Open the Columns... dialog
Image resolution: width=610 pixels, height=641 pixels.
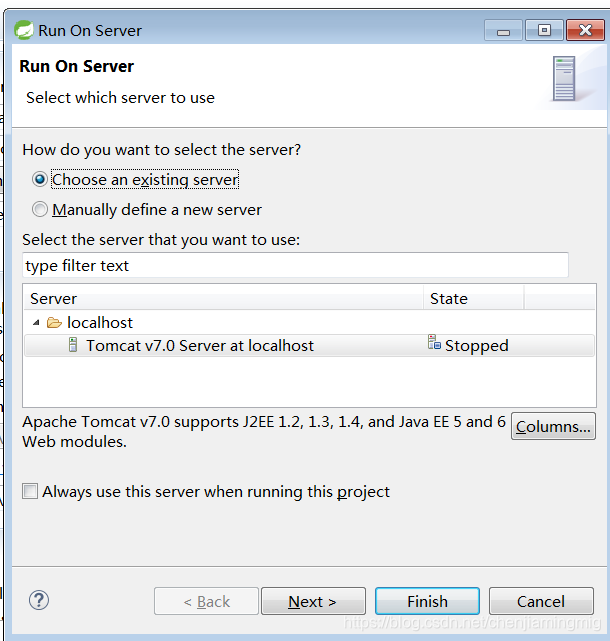click(x=553, y=426)
